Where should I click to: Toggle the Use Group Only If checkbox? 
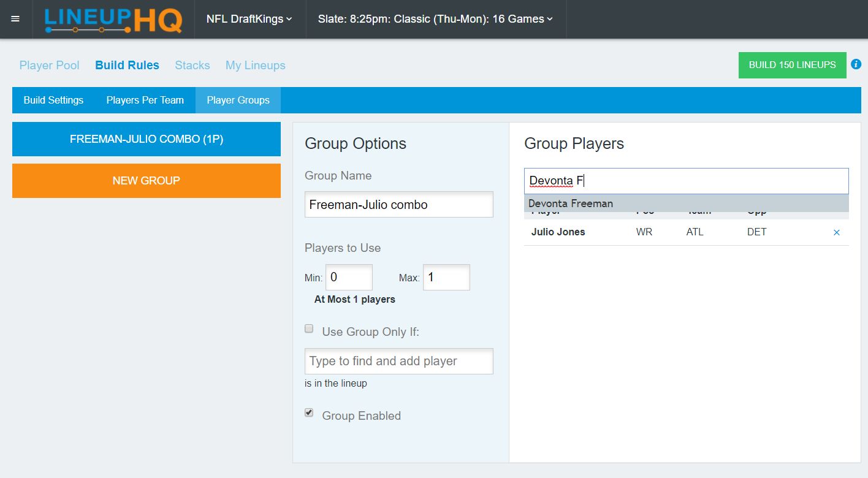pyautogui.click(x=309, y=329)
